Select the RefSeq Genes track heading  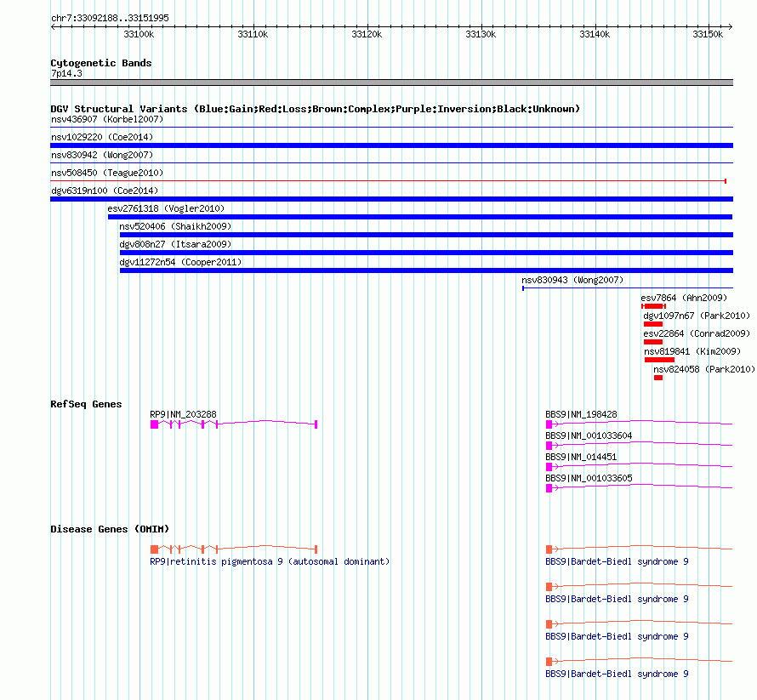[x=87, y=404]
